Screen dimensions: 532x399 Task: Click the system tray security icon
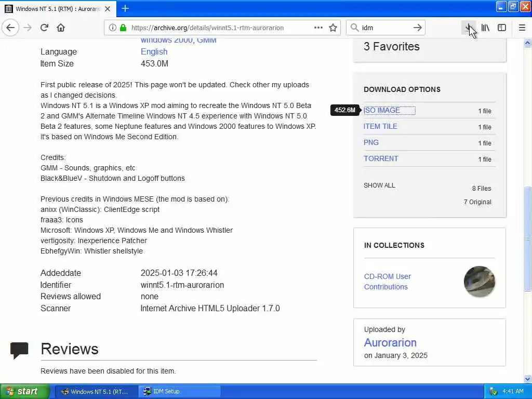[494, 392]
